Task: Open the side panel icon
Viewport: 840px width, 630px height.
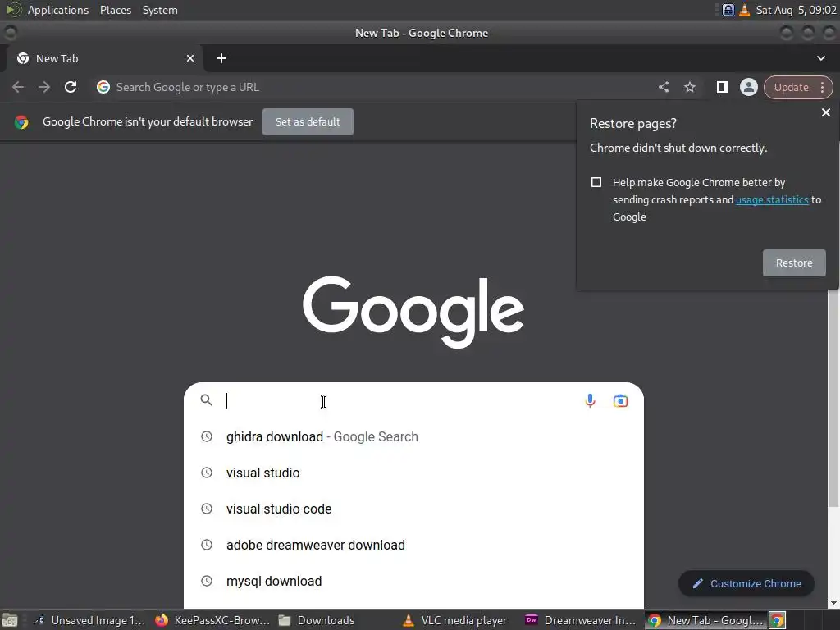Action: [722, 87]
